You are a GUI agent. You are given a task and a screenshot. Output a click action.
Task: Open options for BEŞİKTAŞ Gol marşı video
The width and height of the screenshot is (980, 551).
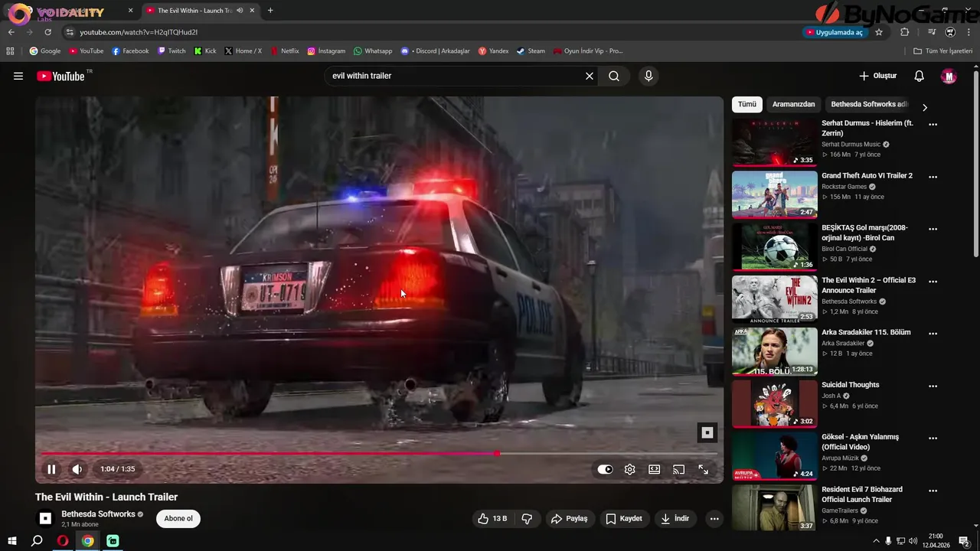pyautogui.click(x=933, y=229)
